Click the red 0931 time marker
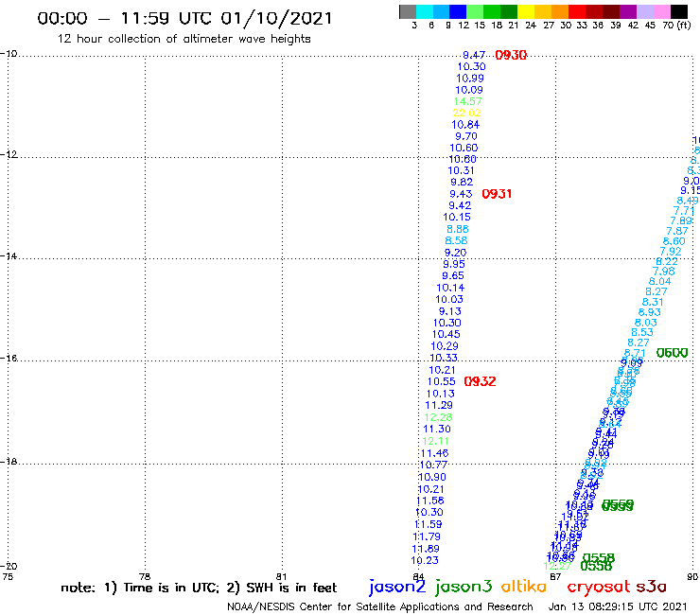700x615 pixels. (497, 194)
